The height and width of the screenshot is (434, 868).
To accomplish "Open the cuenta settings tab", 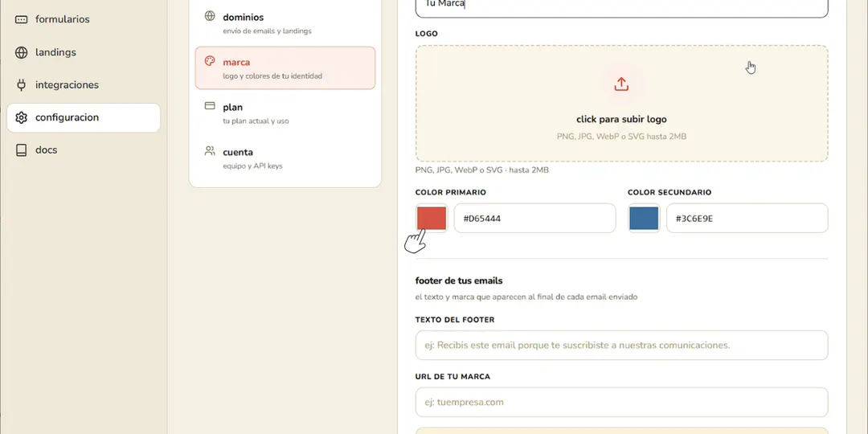I will tap(285, 158).
